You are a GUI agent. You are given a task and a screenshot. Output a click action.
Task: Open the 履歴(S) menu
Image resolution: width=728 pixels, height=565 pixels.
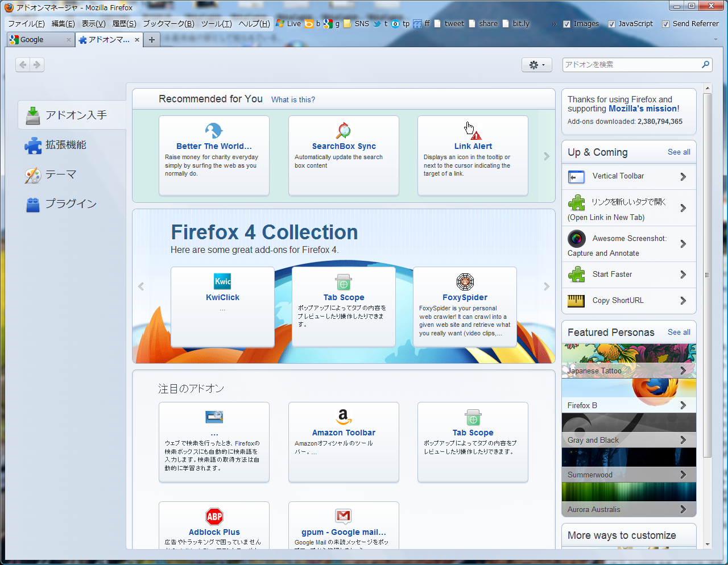coord(124,24)
